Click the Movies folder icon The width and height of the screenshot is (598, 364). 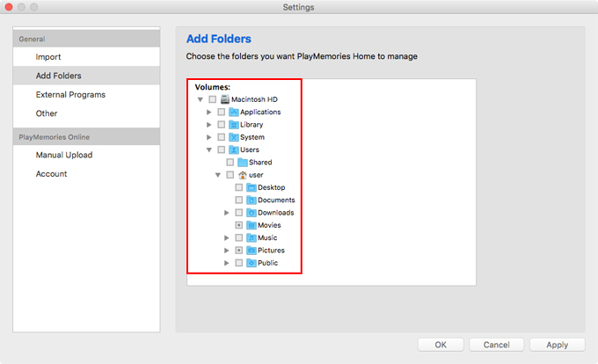point(252,225)
